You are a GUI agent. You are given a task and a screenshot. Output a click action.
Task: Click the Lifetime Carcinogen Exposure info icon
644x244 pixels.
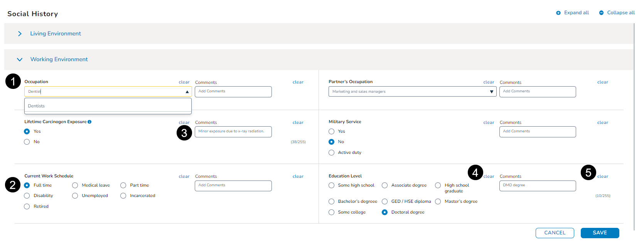pos(89,122)
